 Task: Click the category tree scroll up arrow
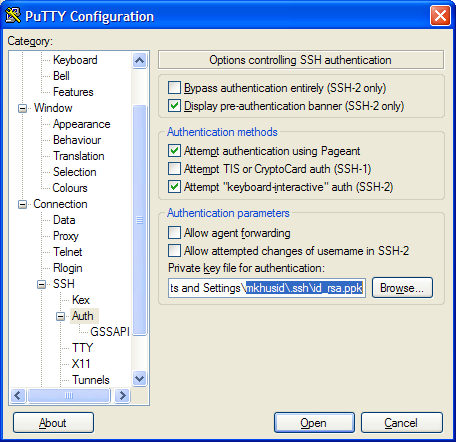pyautogui.click(x=139, y=60)
